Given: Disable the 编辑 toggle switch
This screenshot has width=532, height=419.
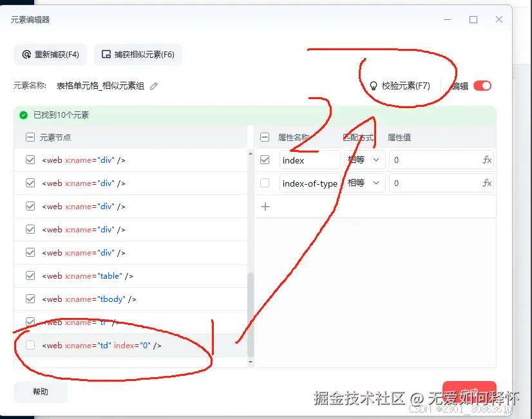Looking at the screenshot, I should click(482, 85).
